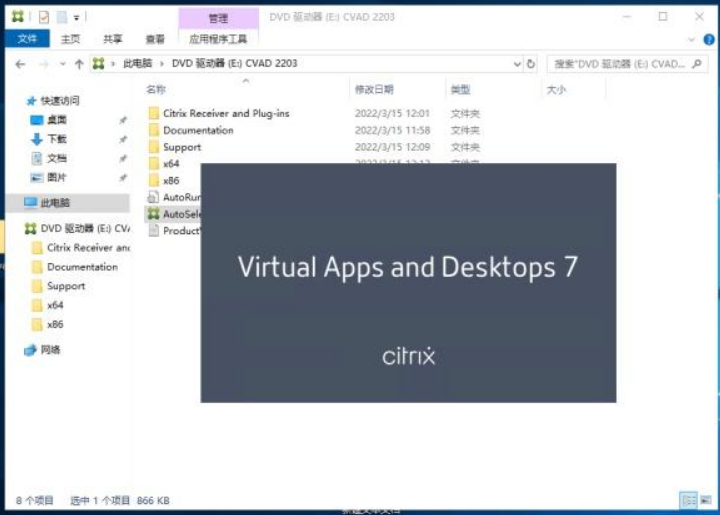
Task: Sort files by 修改日期 column
Action: (374, 90)
